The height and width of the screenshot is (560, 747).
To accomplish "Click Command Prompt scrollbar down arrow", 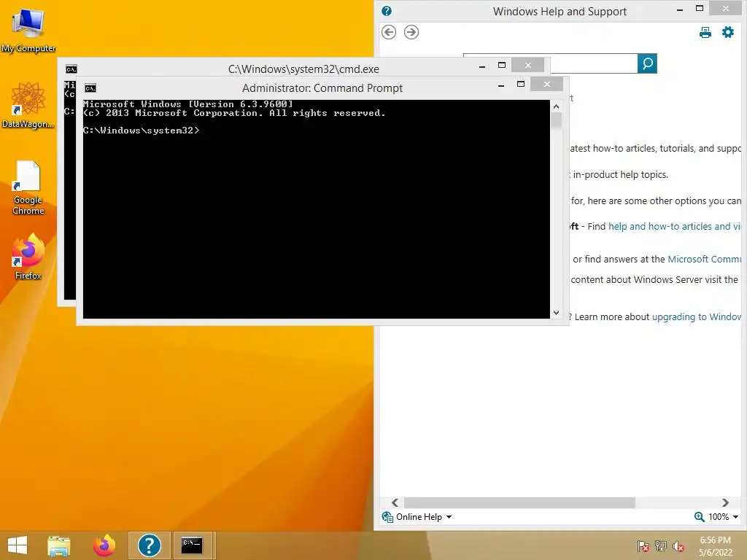I will (x=556, y=313).
